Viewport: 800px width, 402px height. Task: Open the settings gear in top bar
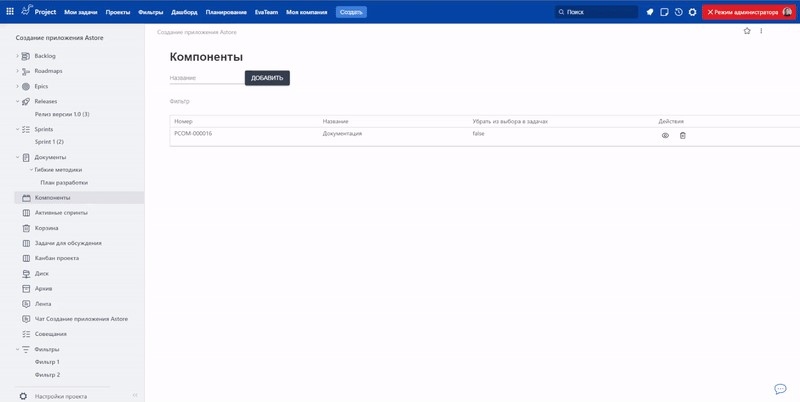coord(692,12)
